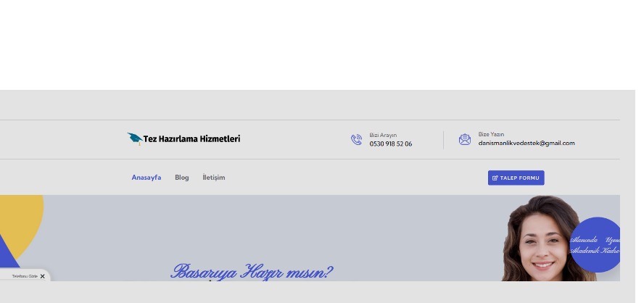Go to the Anasayfa menu item
The image size is (644, 303).
click(146, 178)
